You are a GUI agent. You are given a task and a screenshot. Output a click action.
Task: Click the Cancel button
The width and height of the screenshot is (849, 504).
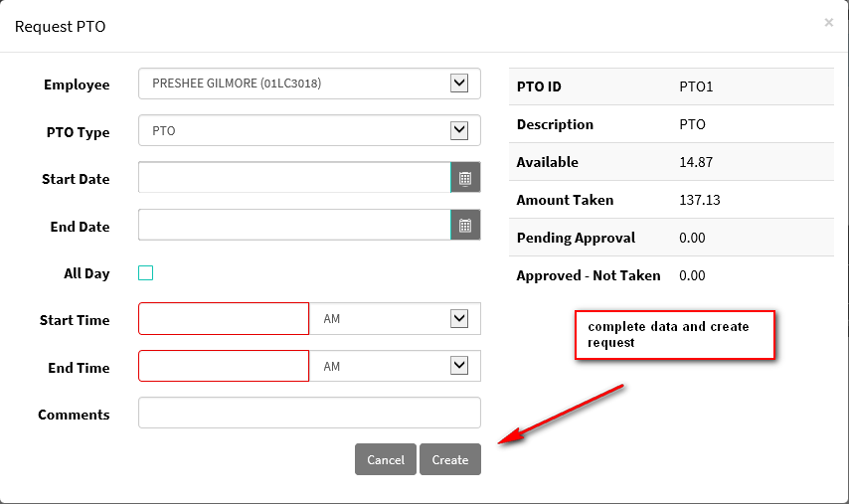point(386,459)
